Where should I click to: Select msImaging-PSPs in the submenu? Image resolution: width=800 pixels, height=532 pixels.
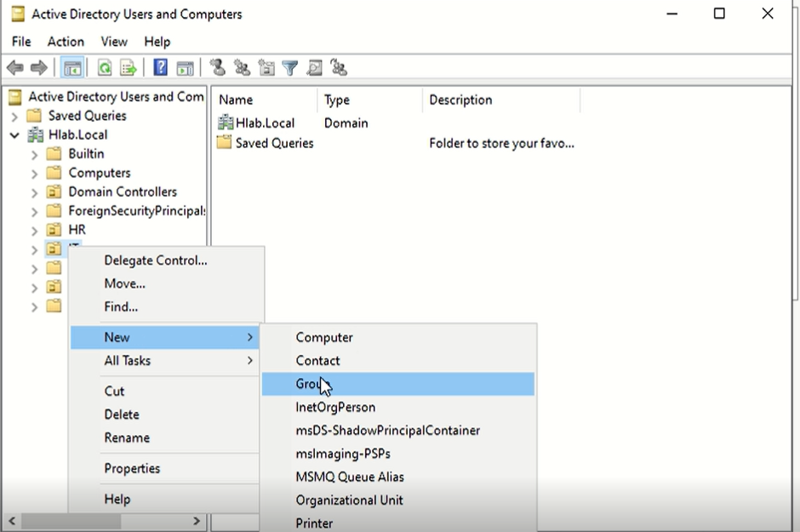pos(398,454)
